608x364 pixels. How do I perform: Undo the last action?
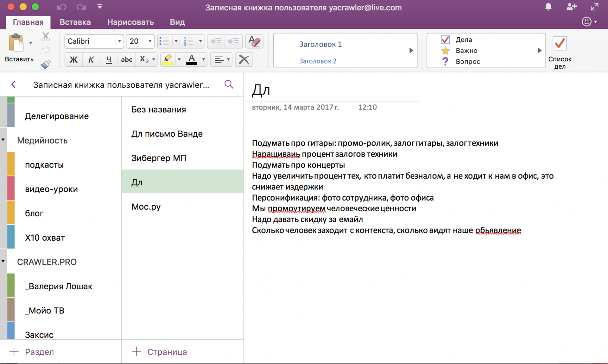(x=61, y=7)
